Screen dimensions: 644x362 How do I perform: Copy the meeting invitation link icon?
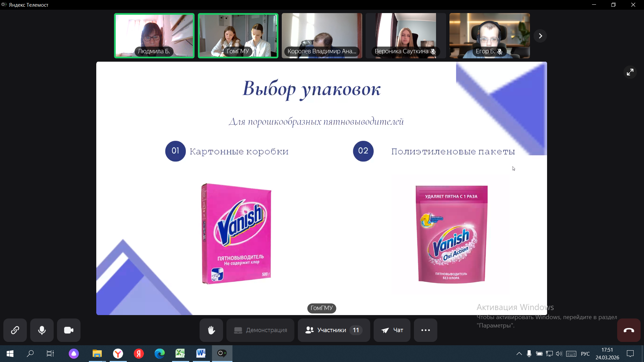tap(15, 330)
